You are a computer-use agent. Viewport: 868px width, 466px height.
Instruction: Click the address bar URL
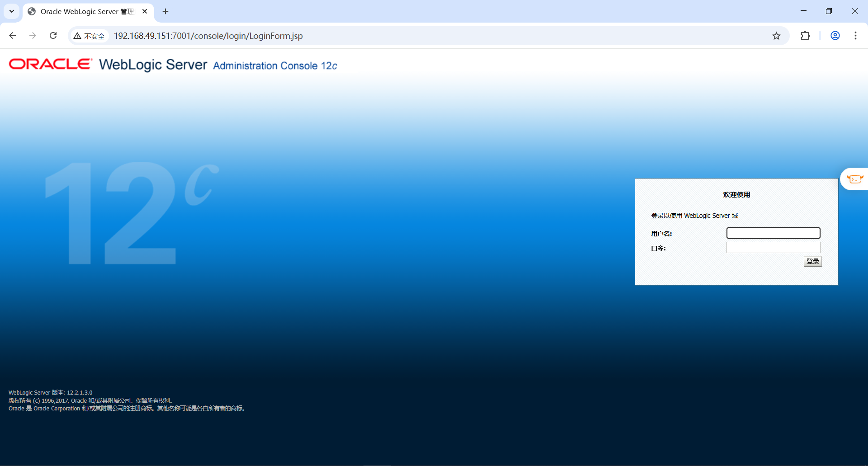point(208,36)
